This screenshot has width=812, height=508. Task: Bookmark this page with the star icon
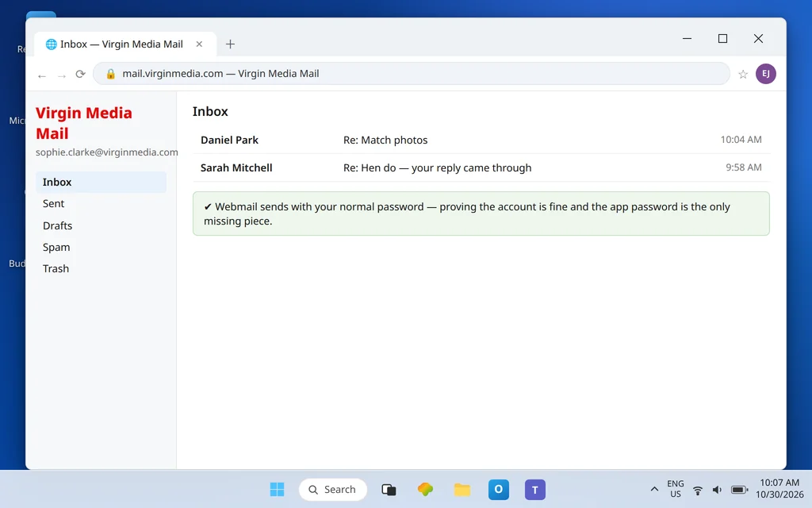(x=742, y=74)
